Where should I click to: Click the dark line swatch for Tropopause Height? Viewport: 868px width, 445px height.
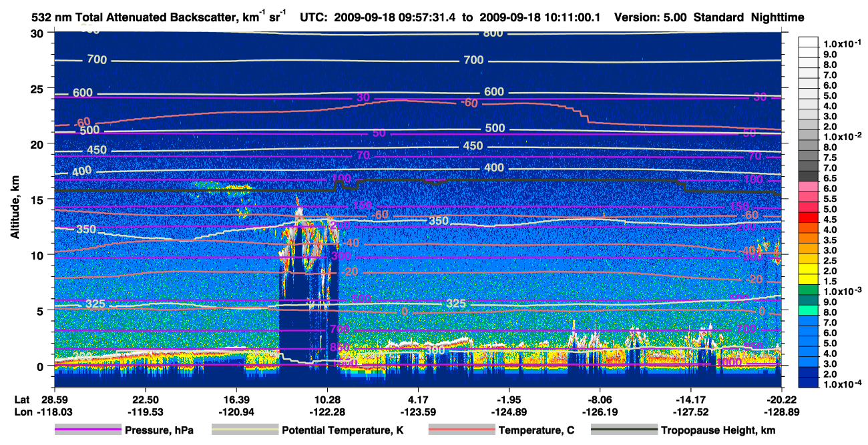coord(624,430)
